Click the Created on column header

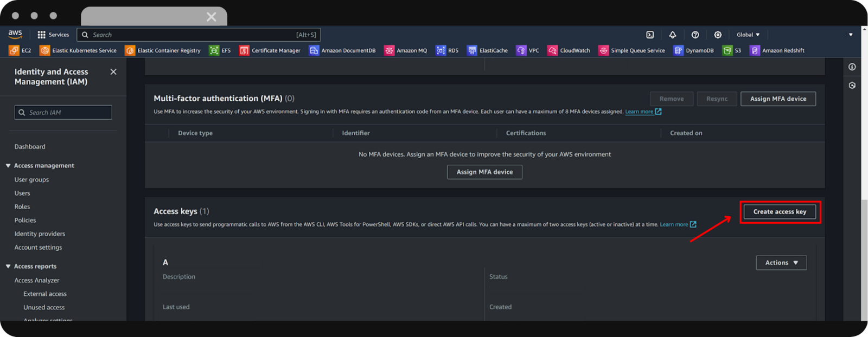[x=686, y=133]
